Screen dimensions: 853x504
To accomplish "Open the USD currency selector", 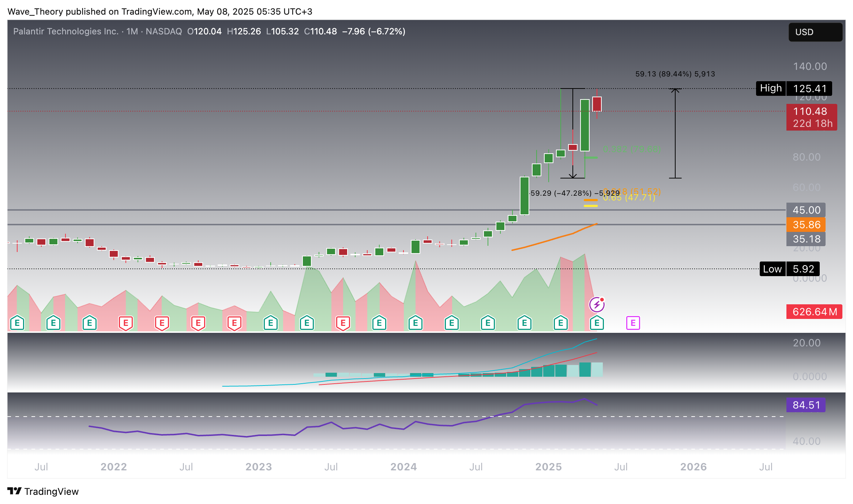I will (x=815, y=32).
